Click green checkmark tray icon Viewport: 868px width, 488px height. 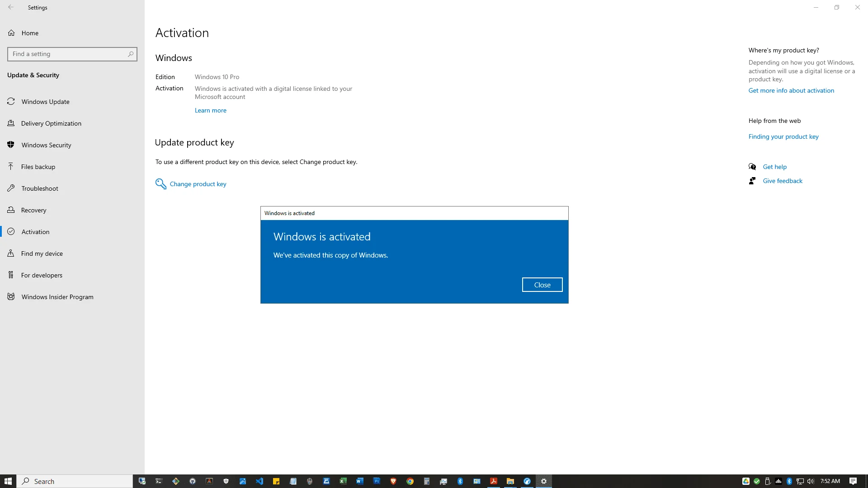[x=757, y=481]
